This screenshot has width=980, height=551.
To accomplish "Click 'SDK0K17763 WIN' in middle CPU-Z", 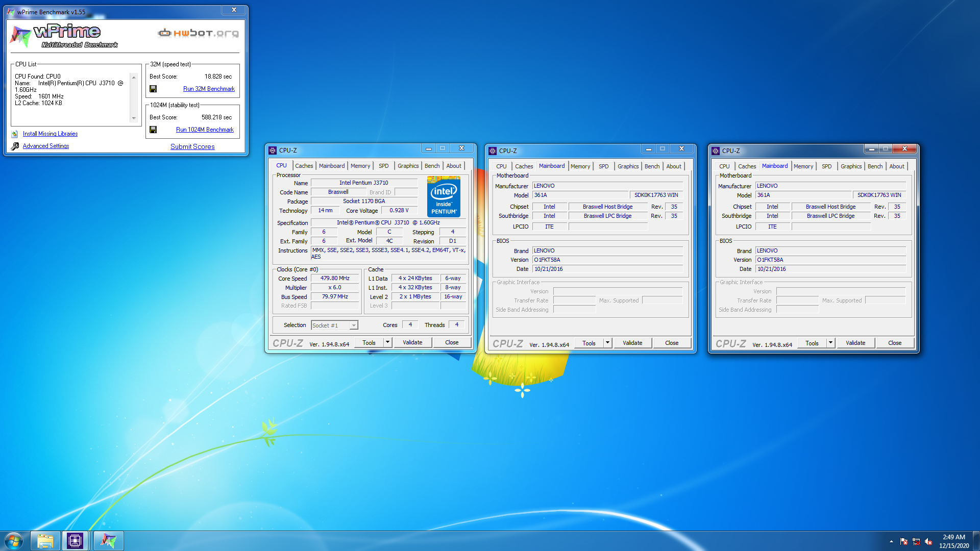I will click(656, 195).
